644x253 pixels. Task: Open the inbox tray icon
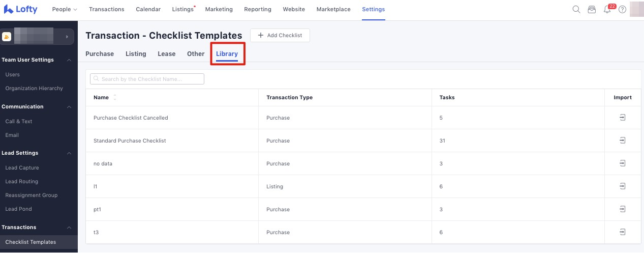[592, 9]
